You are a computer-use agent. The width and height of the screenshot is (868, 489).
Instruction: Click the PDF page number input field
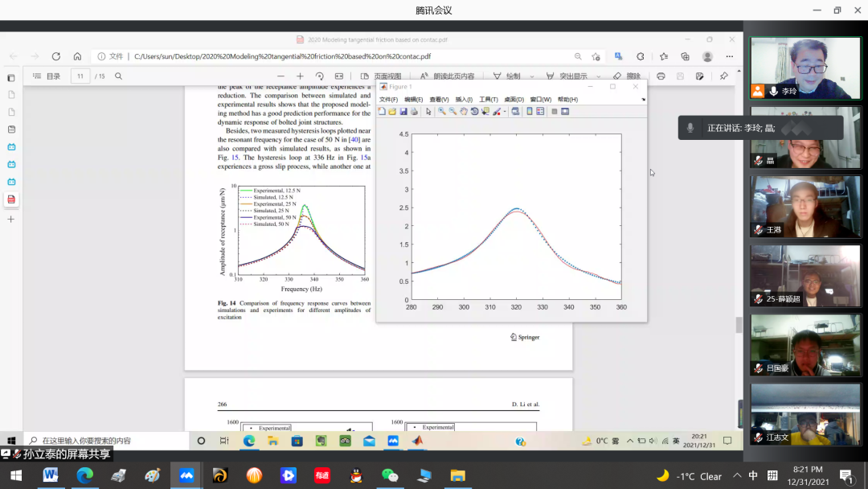coord(80,76)
